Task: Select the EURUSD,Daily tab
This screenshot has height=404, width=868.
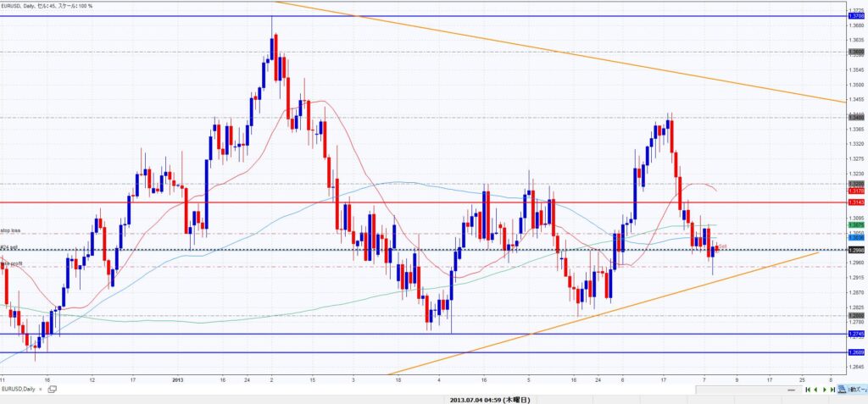Action: pyautogui.click(x=19, y=389)
